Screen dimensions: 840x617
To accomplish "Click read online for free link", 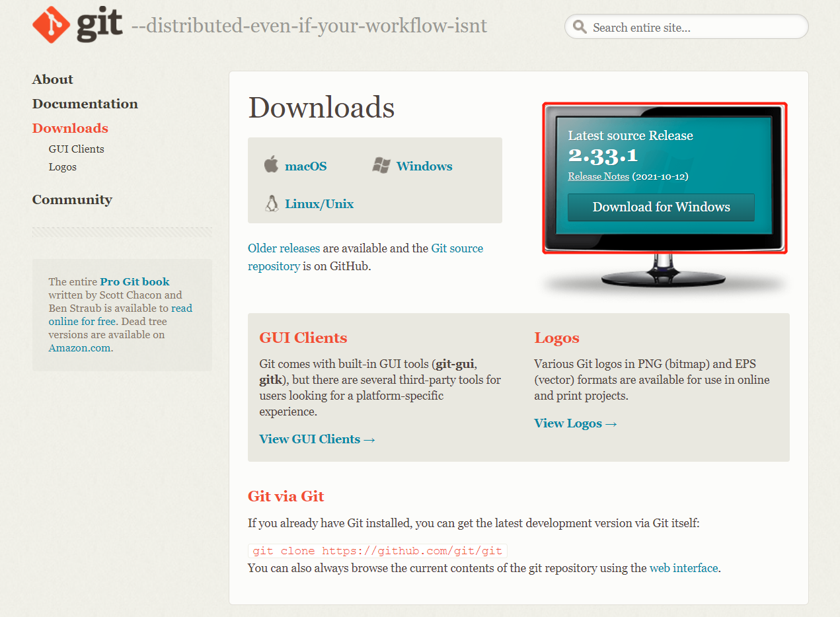I will 120,314.
